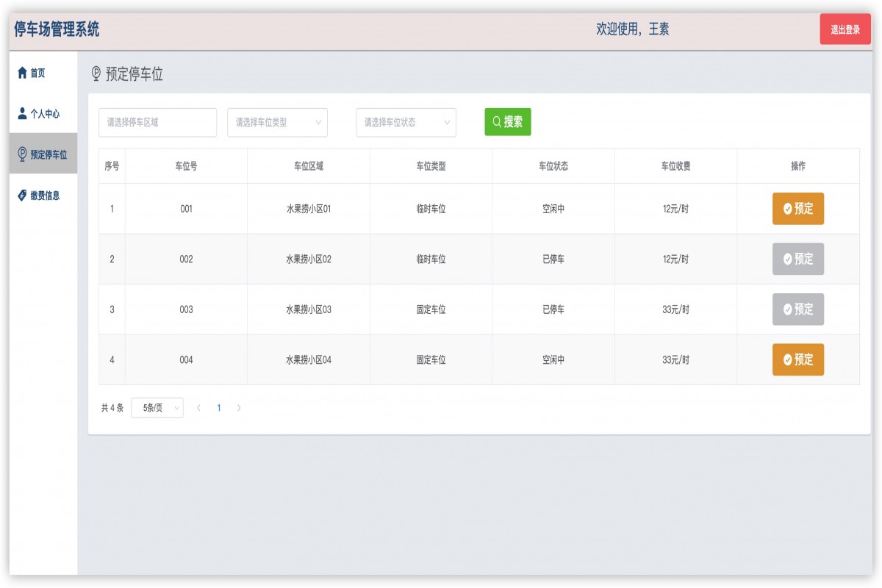Click inside the 请选择停车区域 input field
The width and height of the screenshot is (882, 588).
click(x=157, y=122)
